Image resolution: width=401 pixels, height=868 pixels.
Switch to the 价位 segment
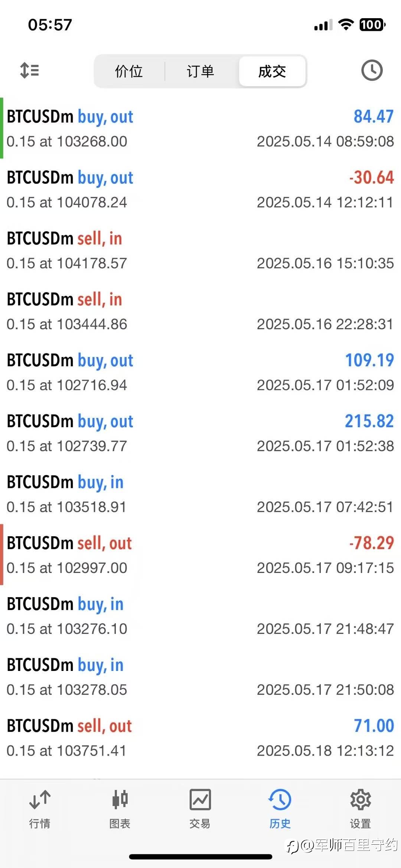129,71
